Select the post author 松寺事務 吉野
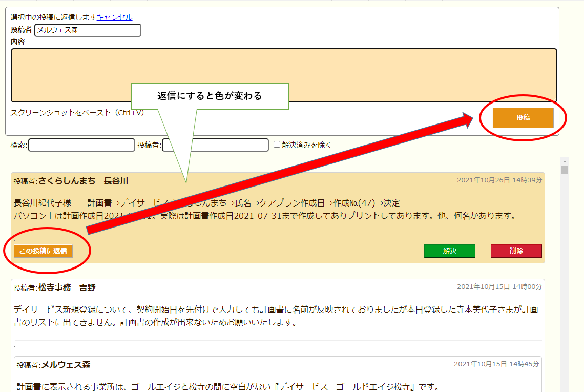 (67, 287)
